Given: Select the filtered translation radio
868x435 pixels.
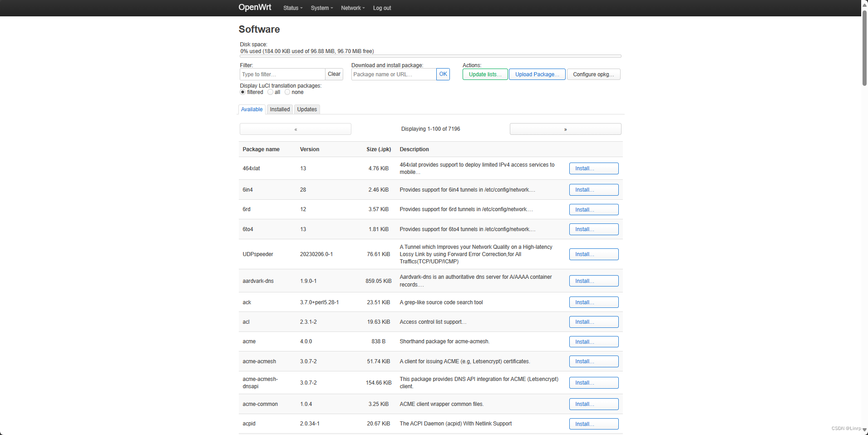Looking at the screenshot, I should point(242,92).
